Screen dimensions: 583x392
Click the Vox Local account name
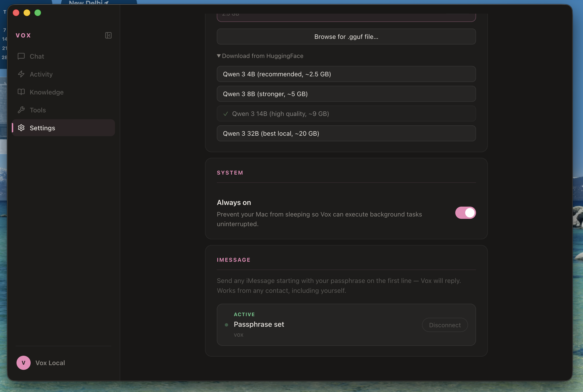click(50, 363)
